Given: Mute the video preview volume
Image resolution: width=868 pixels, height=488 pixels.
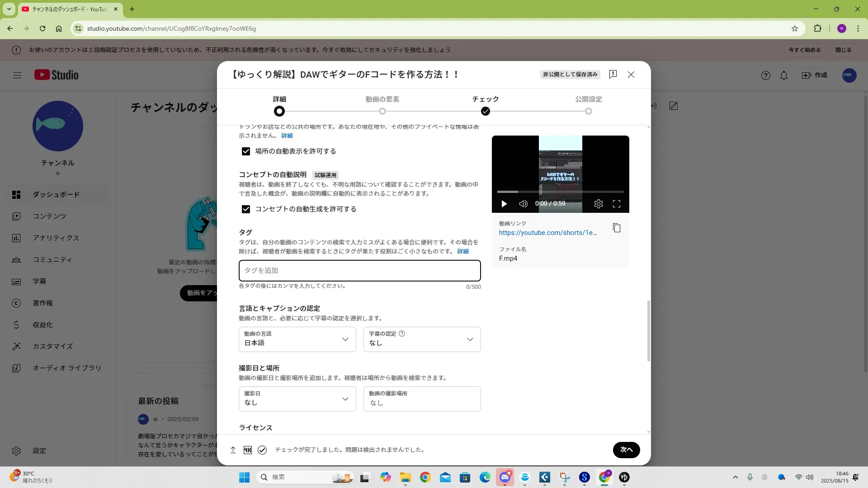Looking at the screenshot, I should tap(523, 204).
